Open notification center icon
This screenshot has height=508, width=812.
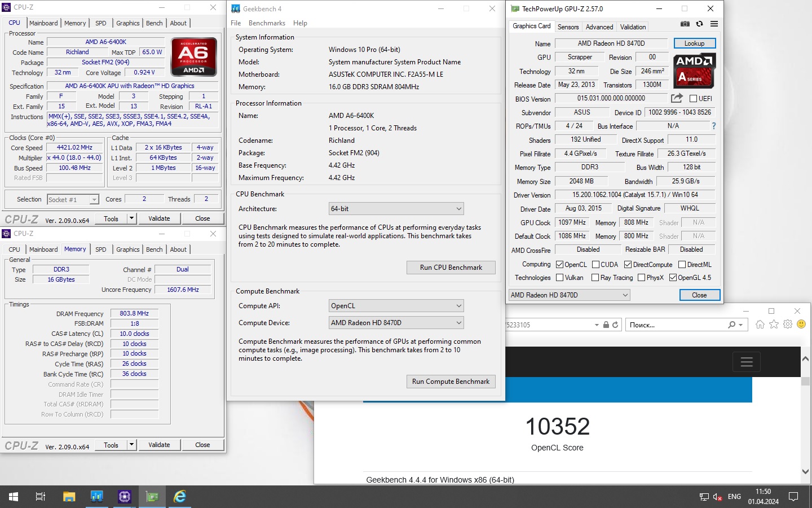pyautogui.click(x=793, y=497)
